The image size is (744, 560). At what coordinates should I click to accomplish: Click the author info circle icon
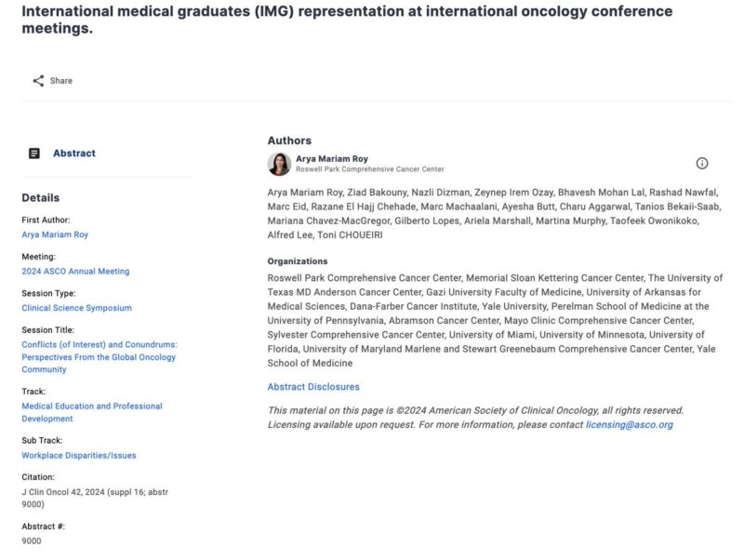point(702,163)
